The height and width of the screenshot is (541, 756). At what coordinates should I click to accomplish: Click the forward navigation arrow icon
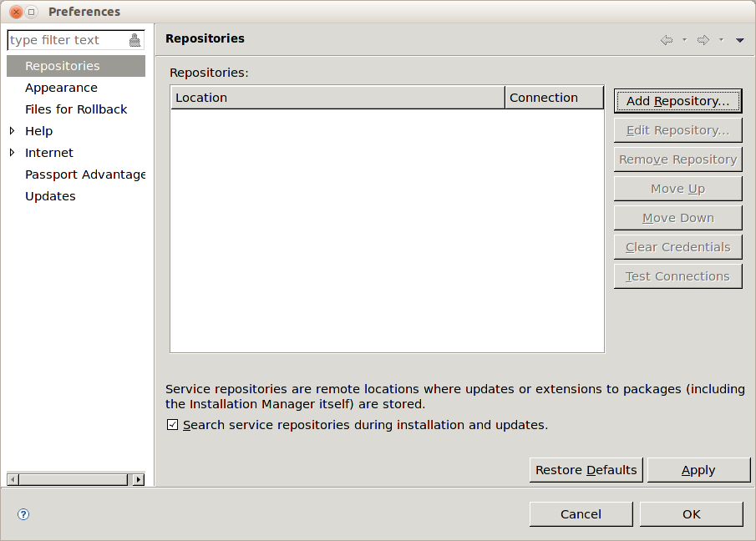[703, 40]
